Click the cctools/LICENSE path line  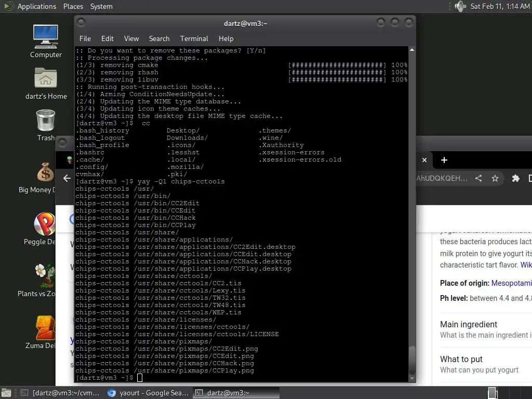click(177, 334)
